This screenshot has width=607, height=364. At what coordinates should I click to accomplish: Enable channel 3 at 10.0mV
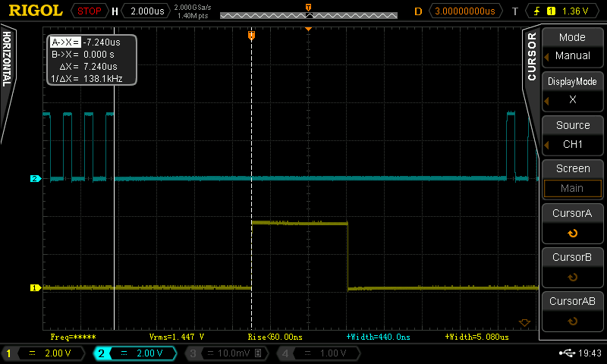(226, 353)
